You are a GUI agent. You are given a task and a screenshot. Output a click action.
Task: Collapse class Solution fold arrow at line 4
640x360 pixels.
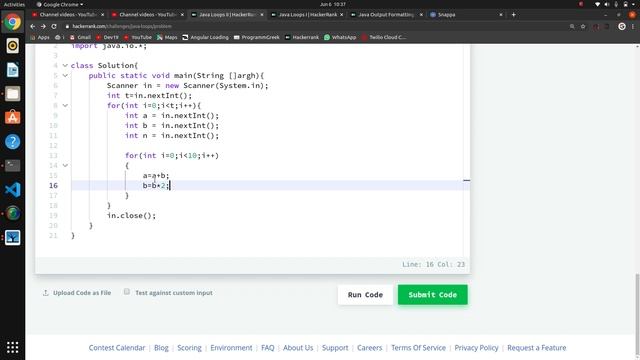coord(65,65)
